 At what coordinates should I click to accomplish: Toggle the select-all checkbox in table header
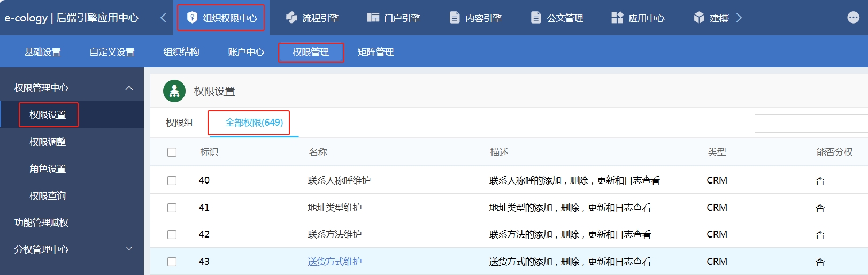[172, 152]
